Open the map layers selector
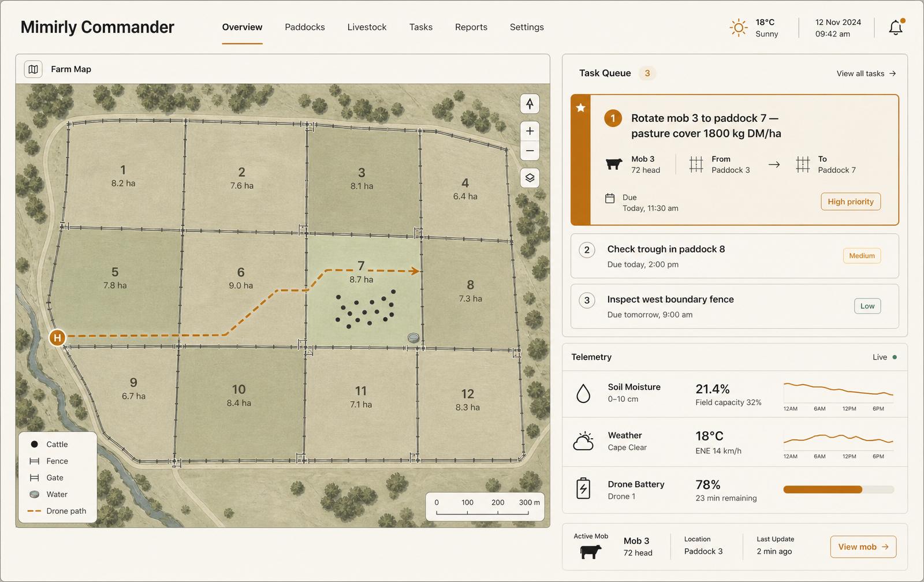924x582 pixels. [530, 178]
